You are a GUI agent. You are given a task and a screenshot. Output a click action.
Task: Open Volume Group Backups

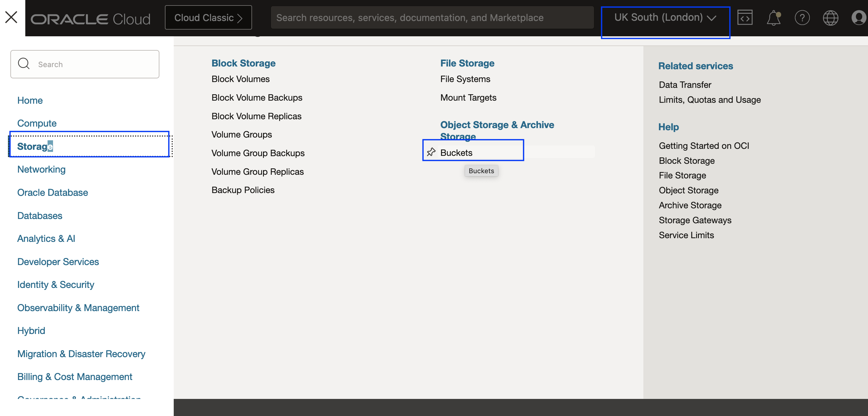point(258,153)
